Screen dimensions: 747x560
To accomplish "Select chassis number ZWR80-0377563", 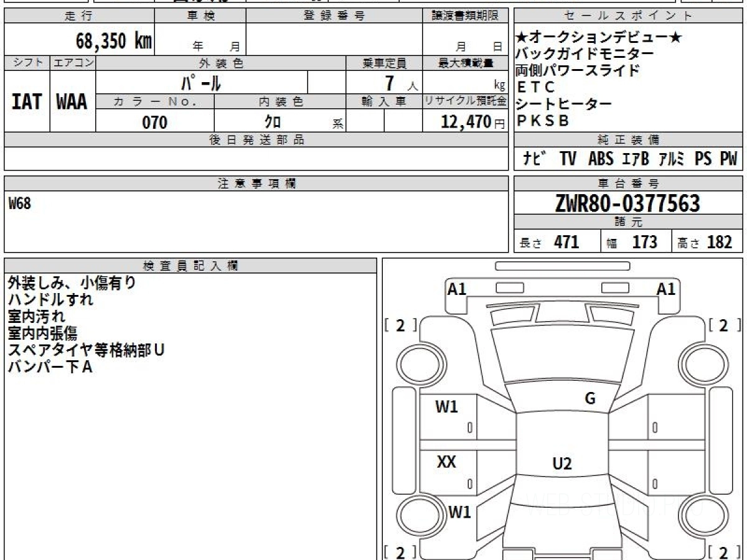I will click(x=627, y=203).
